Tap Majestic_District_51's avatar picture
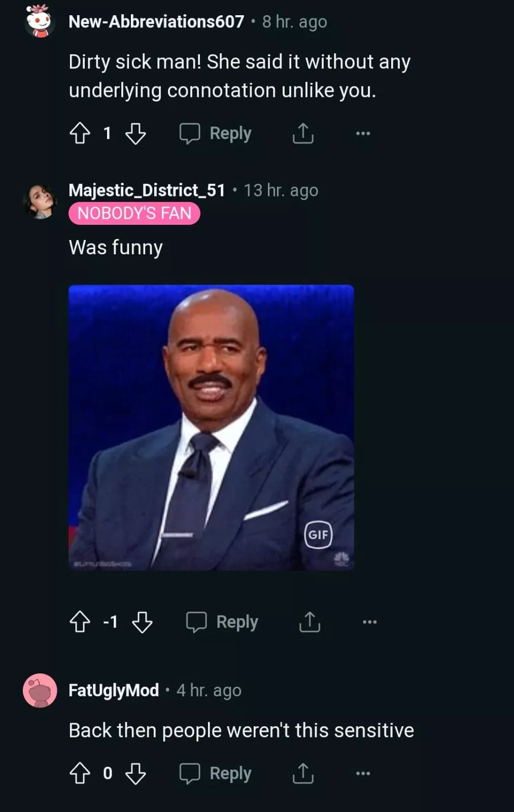 pyautogui.click(x=40, y=201)
